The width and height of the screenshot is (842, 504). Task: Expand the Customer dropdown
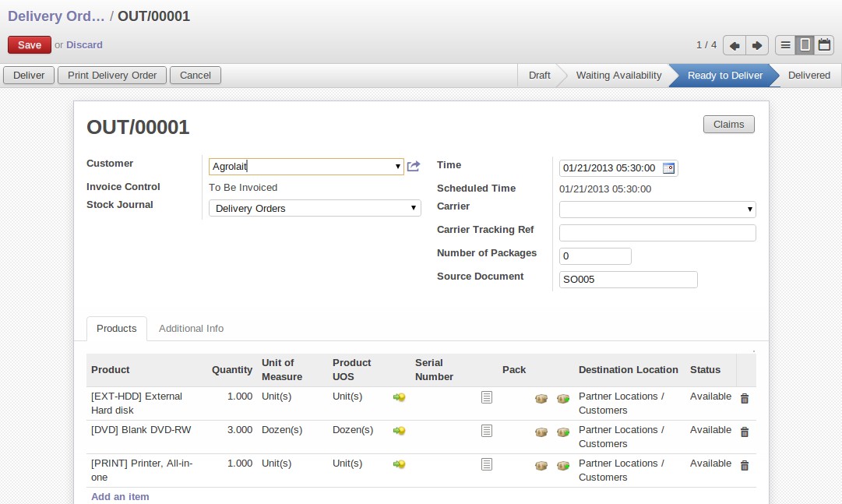pyautogui.click(x=397, y=167)
